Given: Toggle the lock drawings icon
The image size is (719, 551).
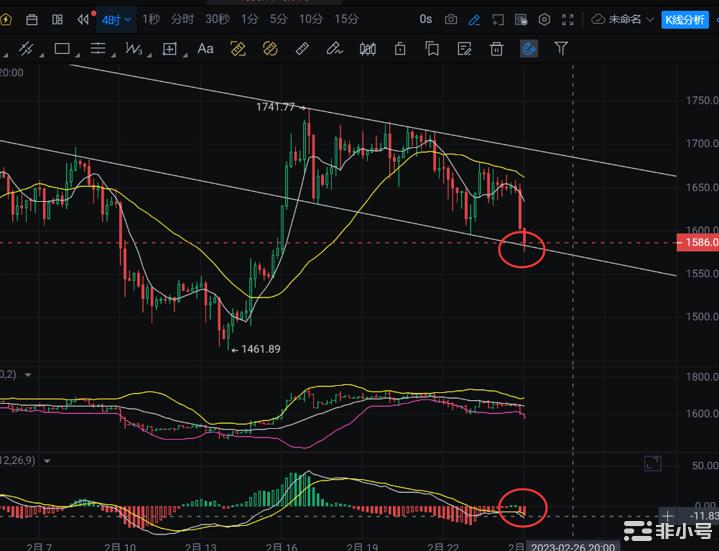Looking at the screenshot, I should click(400, 49).
